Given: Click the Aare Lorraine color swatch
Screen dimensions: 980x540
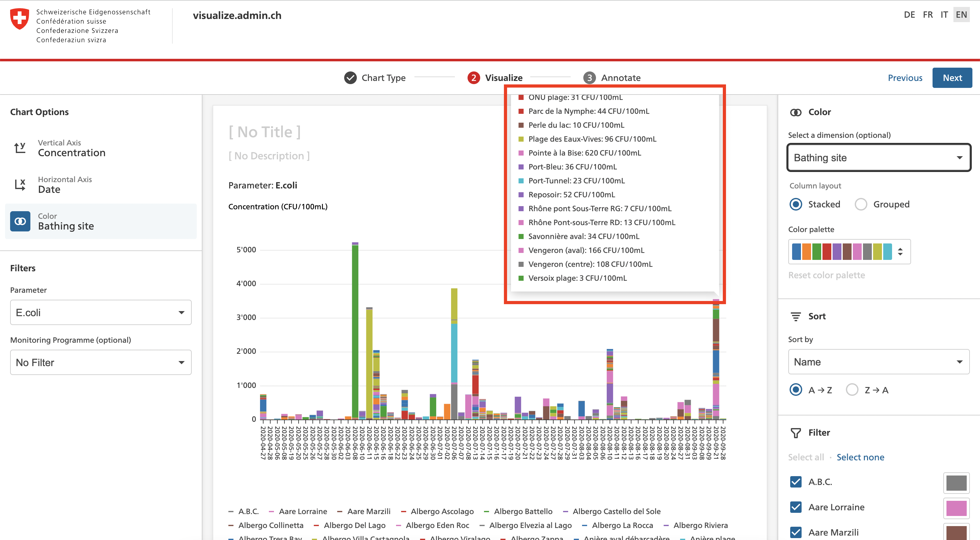Looking at the screenshot, I should pyautogui.click(x=957, y=508).
